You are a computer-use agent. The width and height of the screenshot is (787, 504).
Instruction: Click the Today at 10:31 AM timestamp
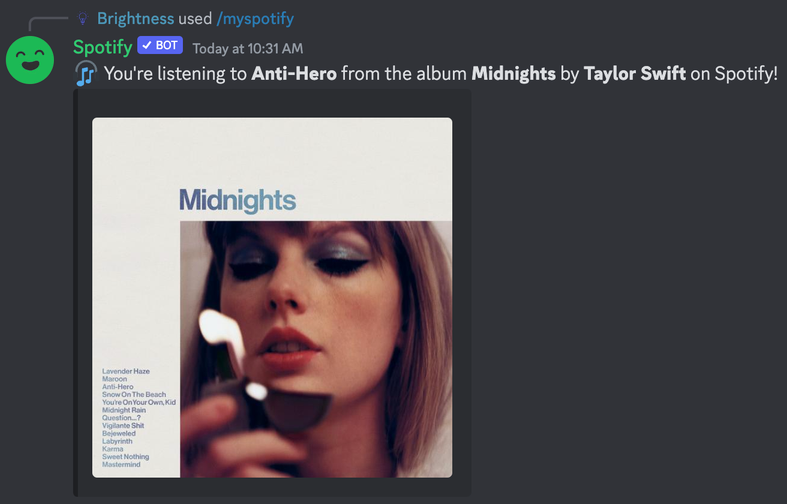pos(247,48)
